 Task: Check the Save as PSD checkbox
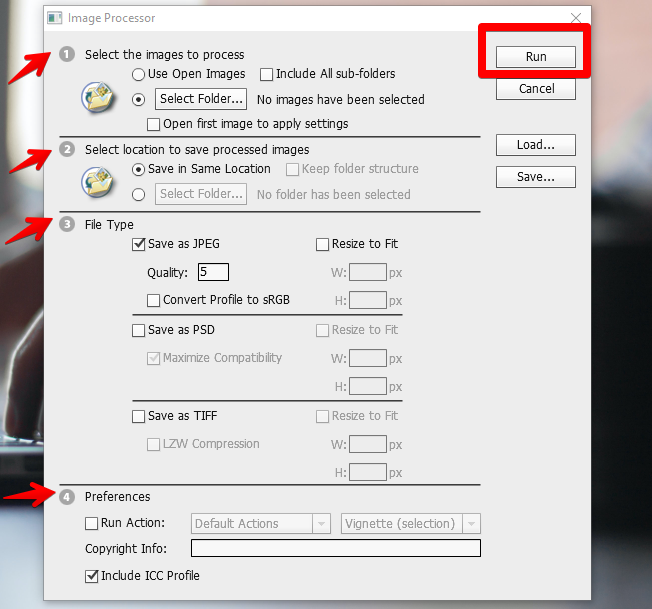click(138, 330)
